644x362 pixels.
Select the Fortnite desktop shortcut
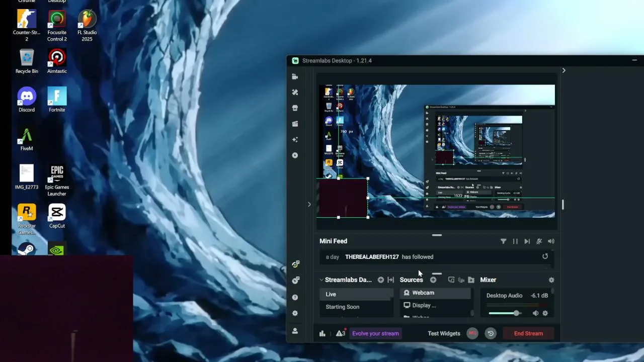pyautogui.click(x=57, y=100)
